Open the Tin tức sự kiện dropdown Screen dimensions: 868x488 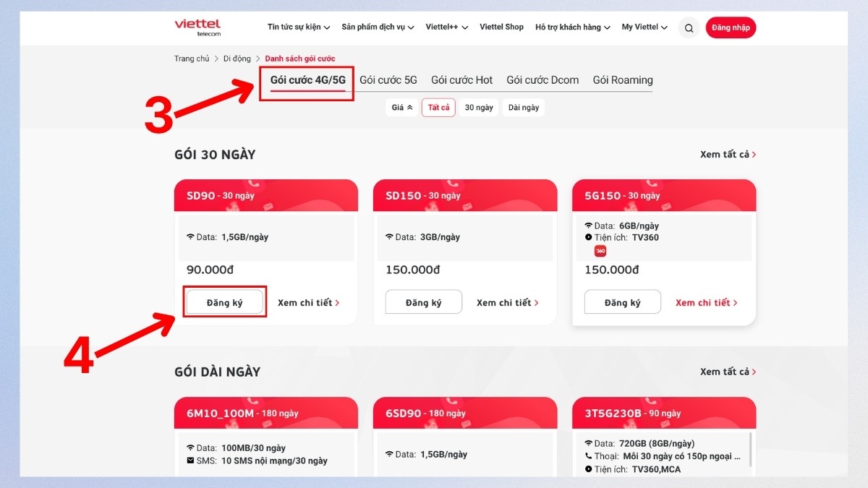point(299,27)
